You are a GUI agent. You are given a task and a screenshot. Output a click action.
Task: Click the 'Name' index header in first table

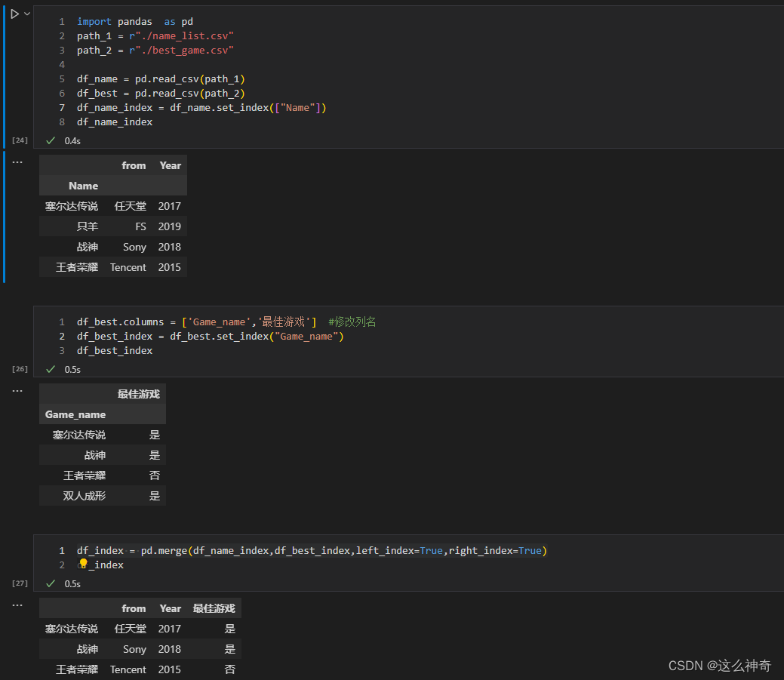point(83,186)
